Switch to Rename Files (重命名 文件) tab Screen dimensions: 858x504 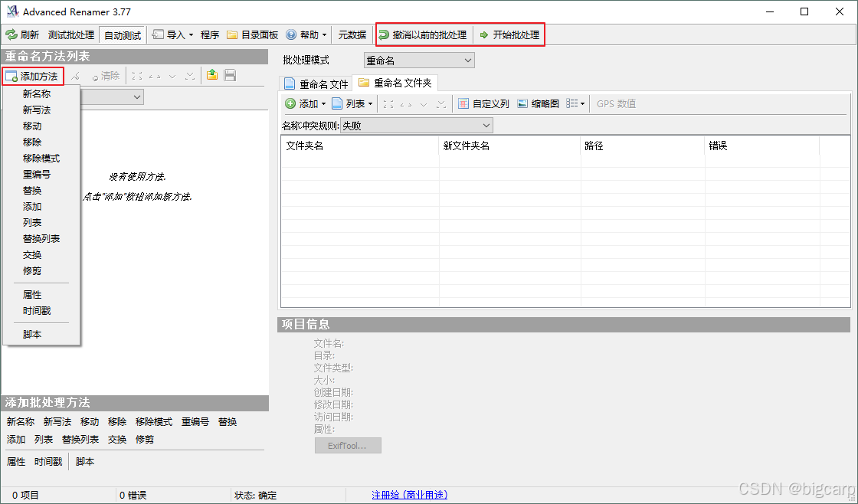click(x=316, y=83)
